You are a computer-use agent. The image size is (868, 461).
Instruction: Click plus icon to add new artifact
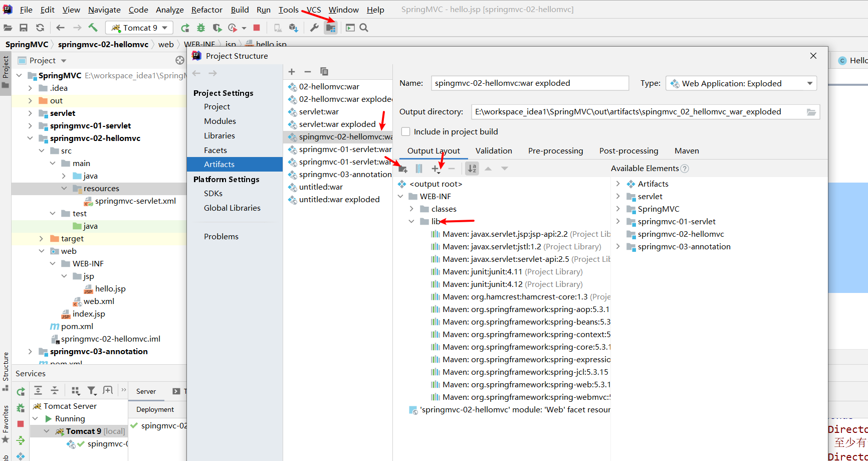pyautogui.click(x=292, y=72)
